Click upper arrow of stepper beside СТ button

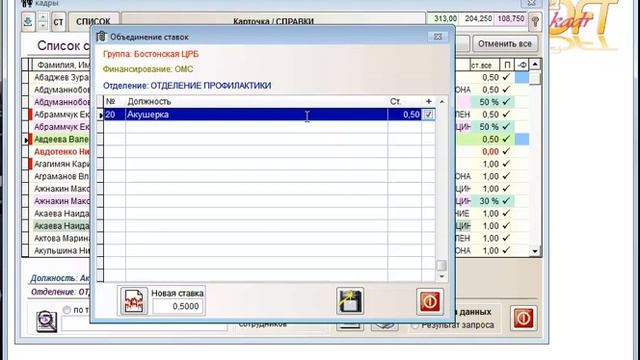(43, 17)
